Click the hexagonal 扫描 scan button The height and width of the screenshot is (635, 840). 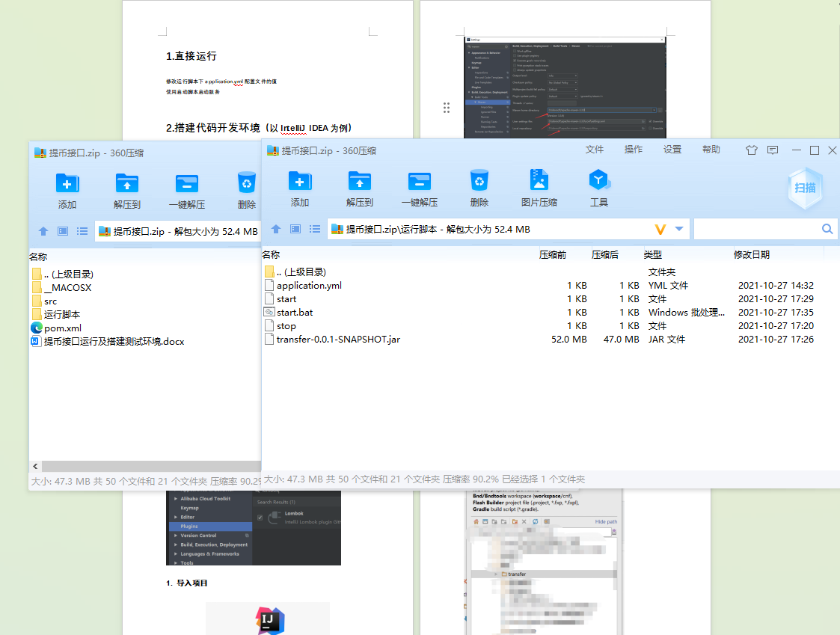point(806,188)
